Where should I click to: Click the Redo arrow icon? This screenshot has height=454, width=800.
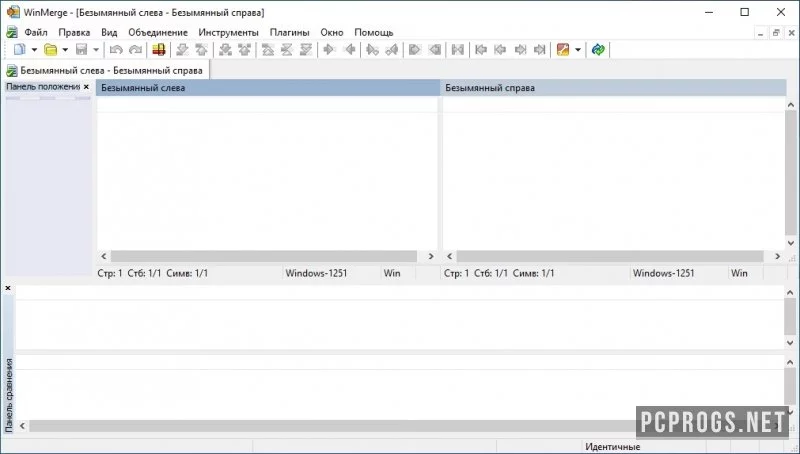pyautogui.click(x=136, y=49)
